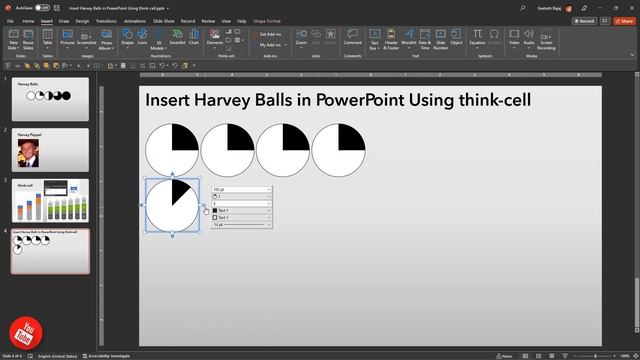Insert Audio
Viewport: 640px width, 360px height.
click(x=529, y=38)
